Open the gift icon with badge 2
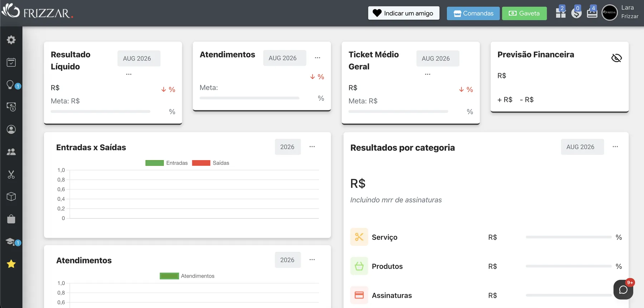The height and width of the screenshot is (308, 644). 561,13
